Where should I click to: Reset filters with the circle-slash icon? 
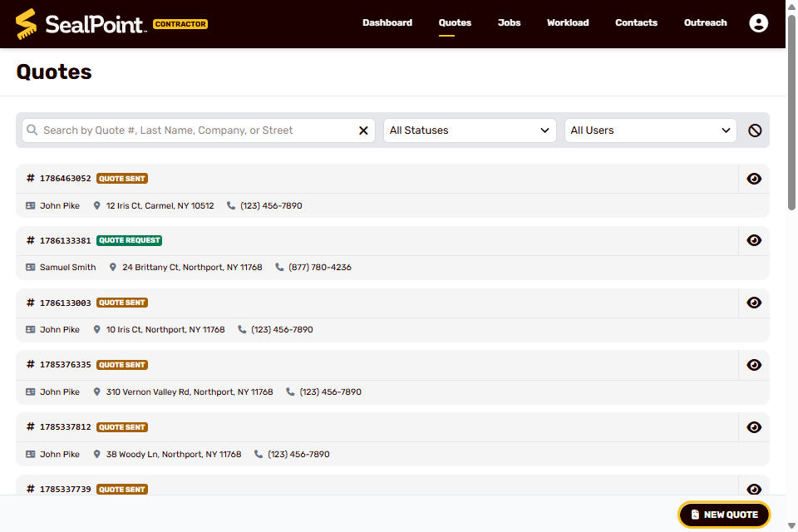[x=755, y=131]
